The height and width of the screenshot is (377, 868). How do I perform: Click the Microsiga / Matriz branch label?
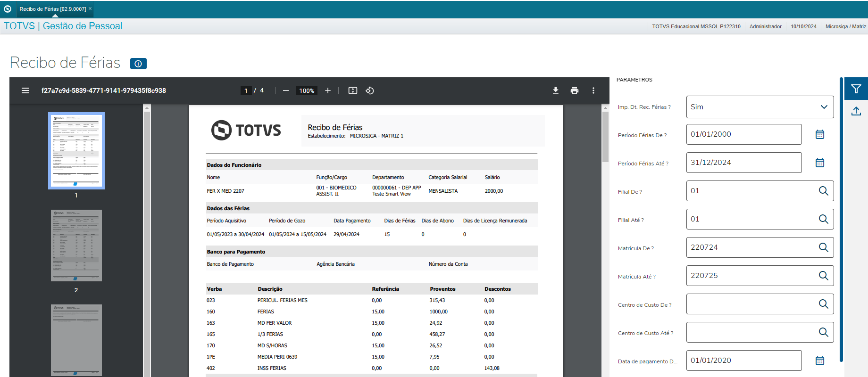point(846,26)
